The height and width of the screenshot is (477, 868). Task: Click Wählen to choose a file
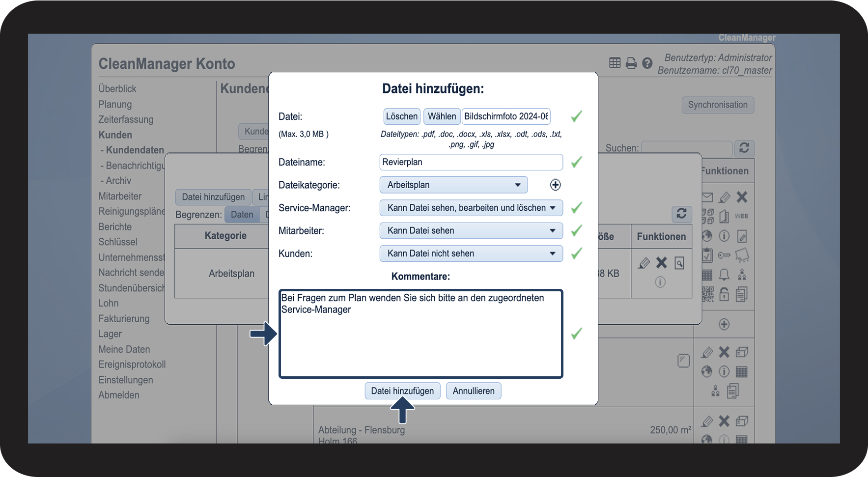(442, 116)
